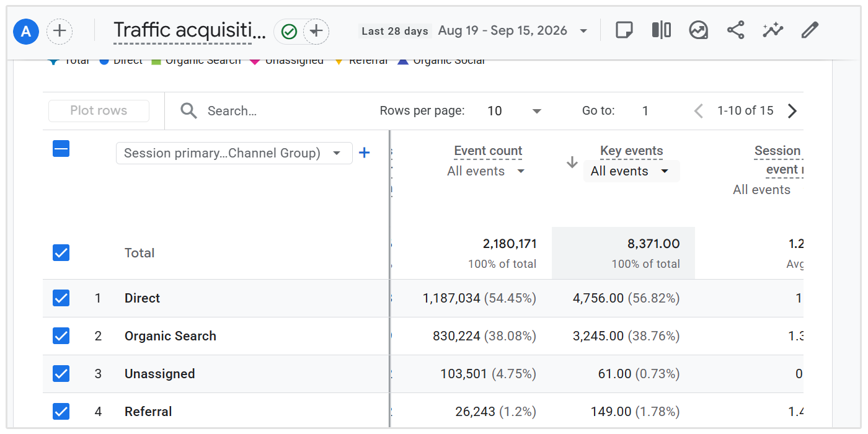This screenshot has height=434, width=868.
Task: Add a secondary dimension with the blue plus
Action: point(365,153)
